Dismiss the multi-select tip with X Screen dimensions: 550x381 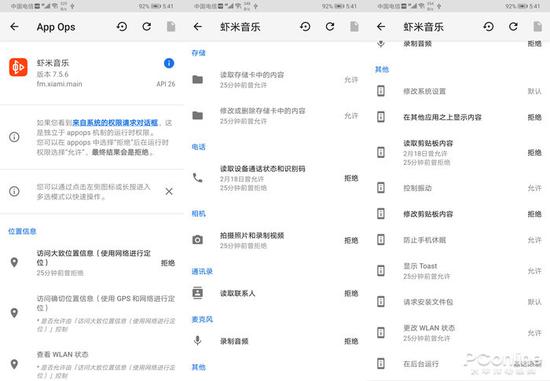pos(169,192)
